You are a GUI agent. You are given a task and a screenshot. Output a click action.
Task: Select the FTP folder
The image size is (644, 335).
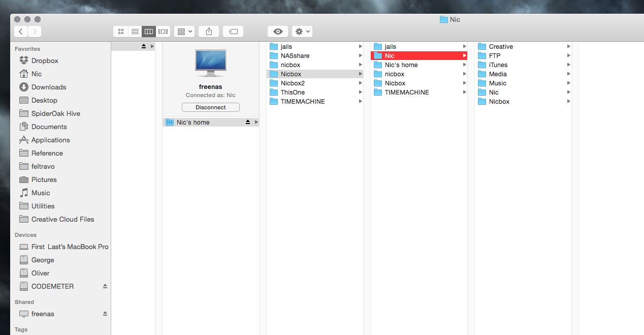[523, 55]
